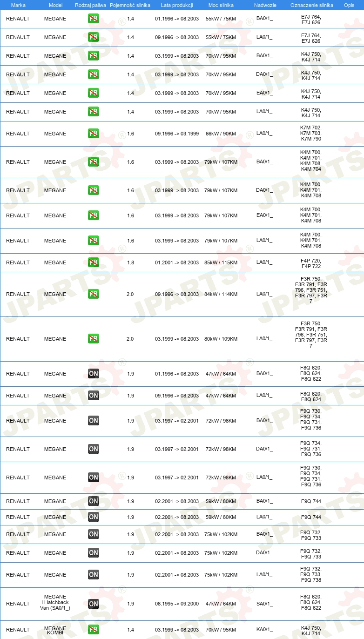Click PB fuel icon in 1.6 79kW BA0/1_ row
Screen dimensions: 364x639
(x=94, y=162)
